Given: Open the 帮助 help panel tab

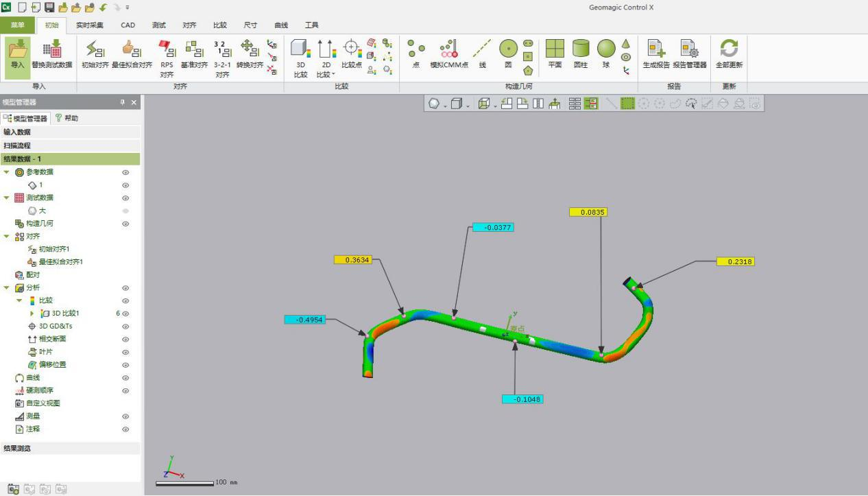Looking at the screenshot, I should click(67, 118).
